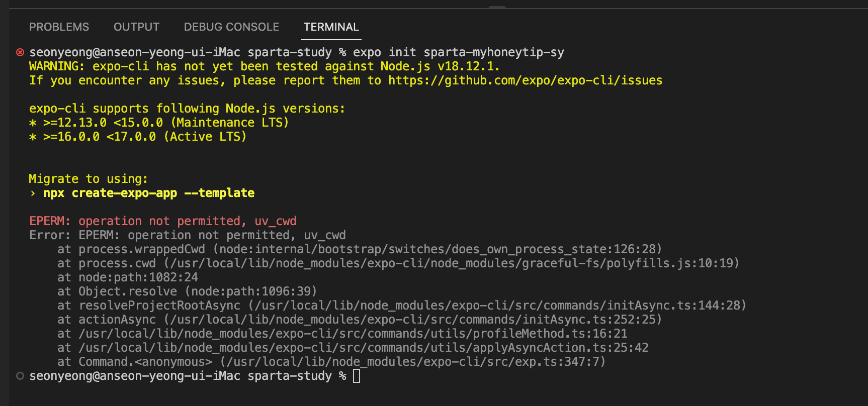Click the '>=12.13.0 <15.0.0 (Maintenance LTS)' line
The width and height of the screenshot is (868, 406).
pos(159,123)
